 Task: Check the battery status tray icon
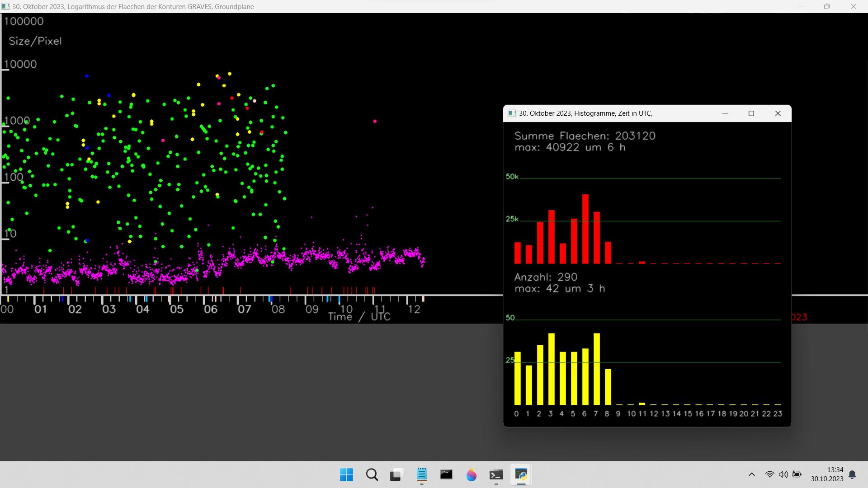(x=797, y=474)
